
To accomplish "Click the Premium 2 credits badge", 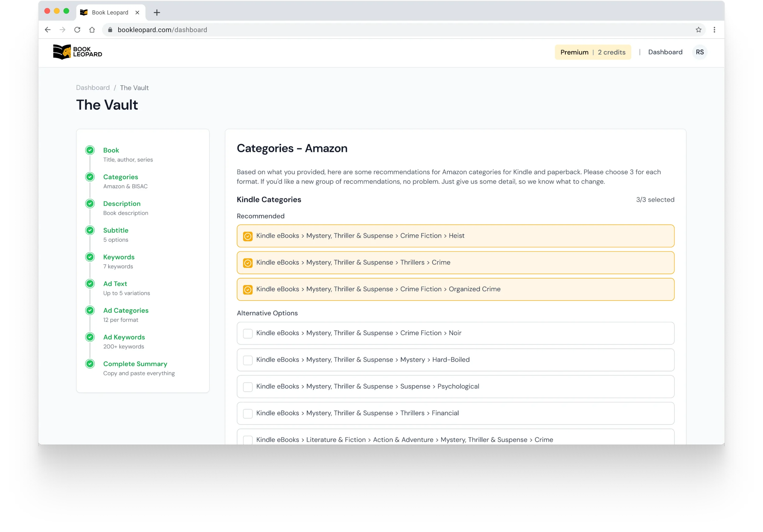I will 593,52.
